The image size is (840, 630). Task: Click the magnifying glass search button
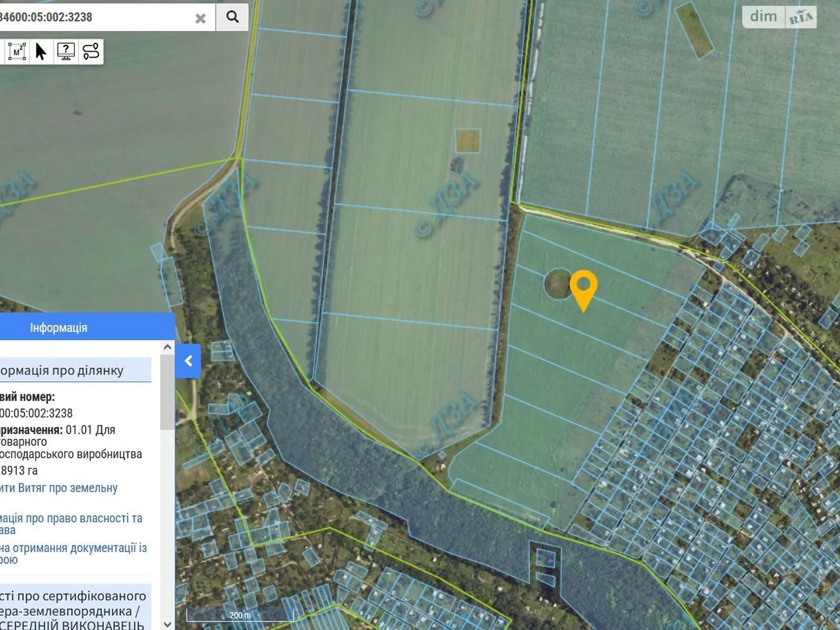tap(232, 17)
